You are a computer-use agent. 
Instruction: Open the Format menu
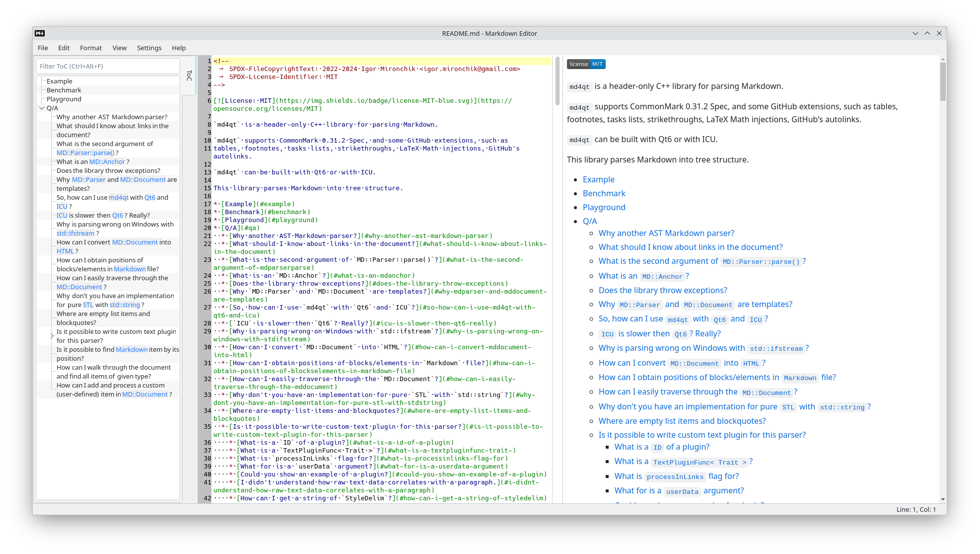pos(91,48)
